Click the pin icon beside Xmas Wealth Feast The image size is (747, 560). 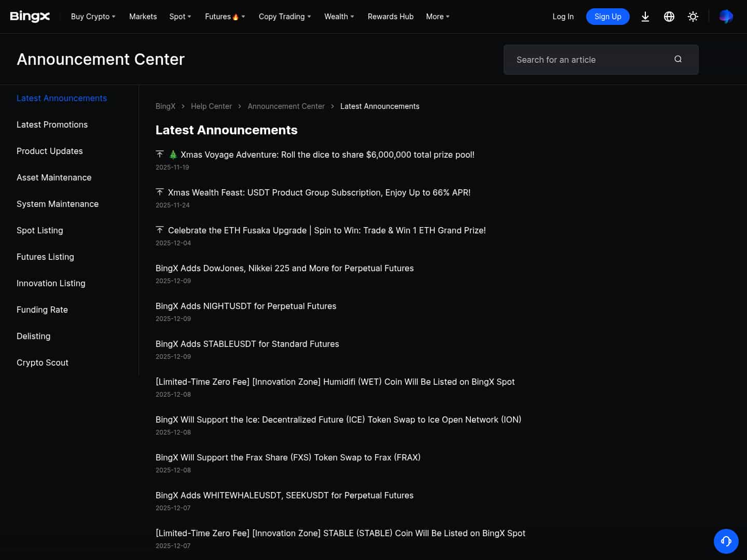point(160,192)
